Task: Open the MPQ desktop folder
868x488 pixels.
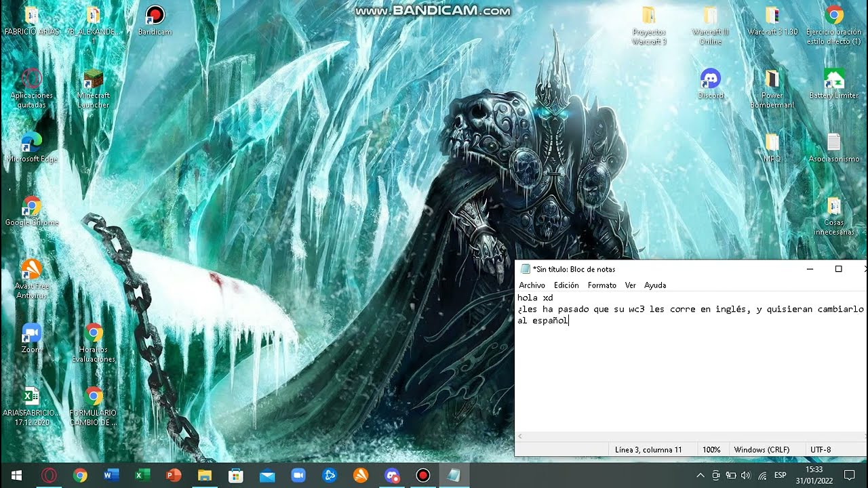Action: [x=772, y=148]
